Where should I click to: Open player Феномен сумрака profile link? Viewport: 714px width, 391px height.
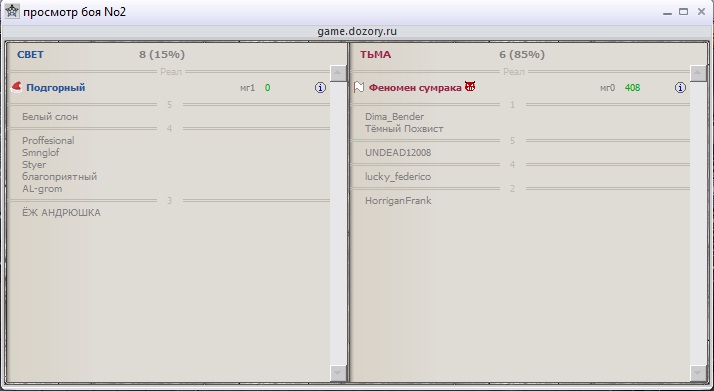tap(415, 88)
